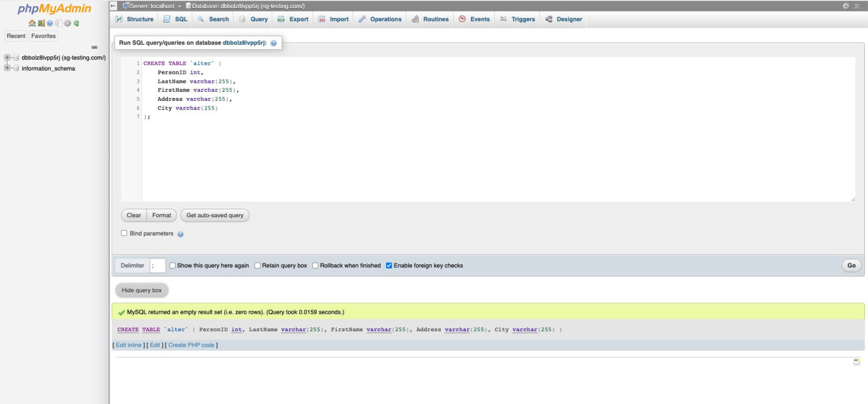Run the query with Go
This screenshot has width=868, height=404.
852,265
